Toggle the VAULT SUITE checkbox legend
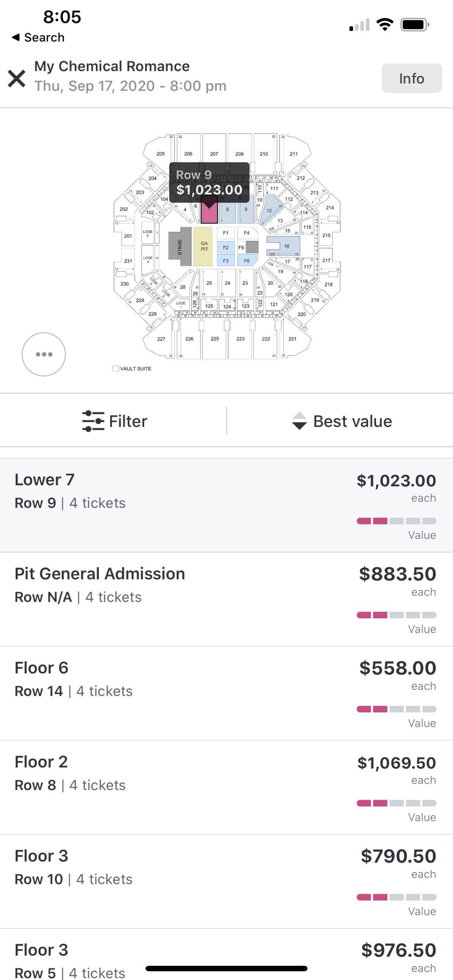The height and width of the screenshot is (980, 453). point(116,369)
